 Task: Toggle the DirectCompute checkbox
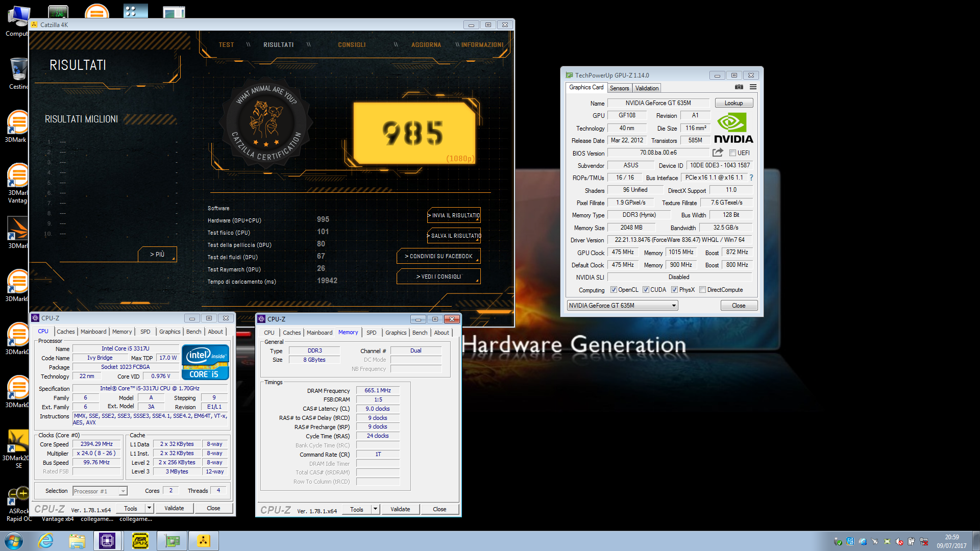point(702,290)
